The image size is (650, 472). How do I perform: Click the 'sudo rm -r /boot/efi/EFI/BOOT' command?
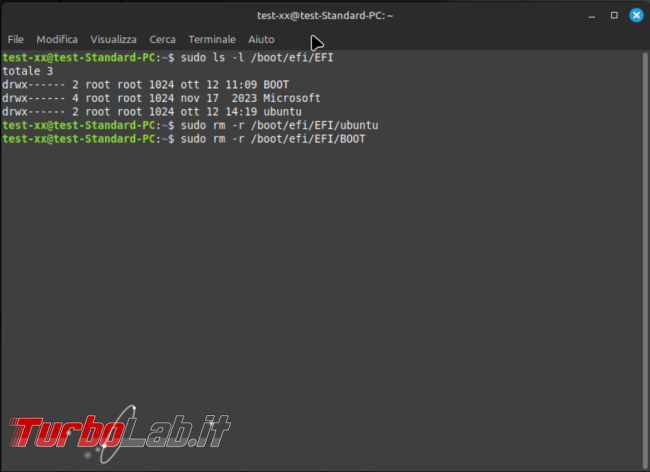[273, 139]
